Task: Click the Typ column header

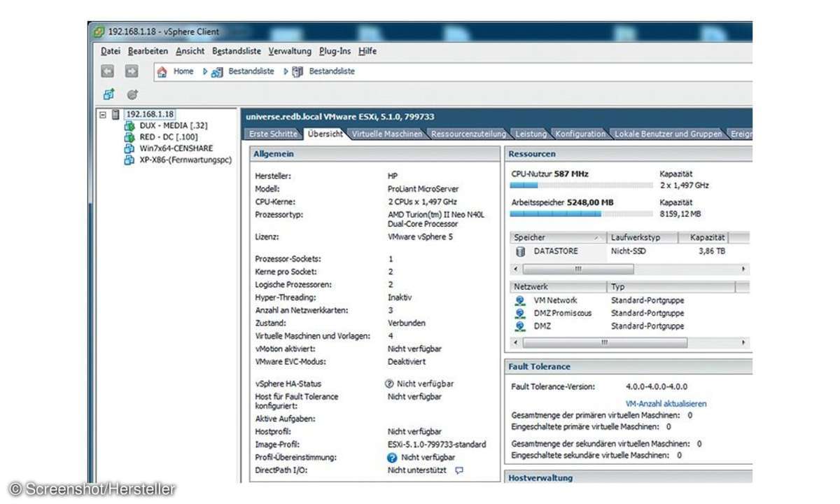Action: (671, 287)
